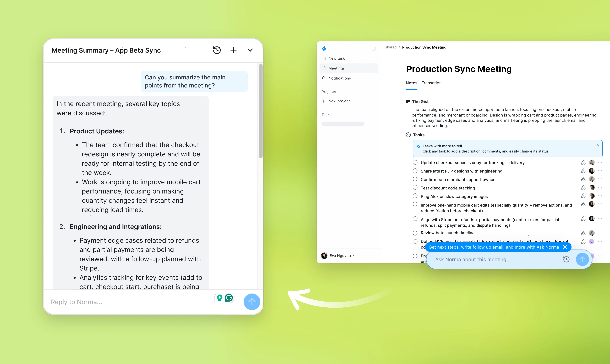Click the project icon on Test discount code stacking

tap(583, 188)
